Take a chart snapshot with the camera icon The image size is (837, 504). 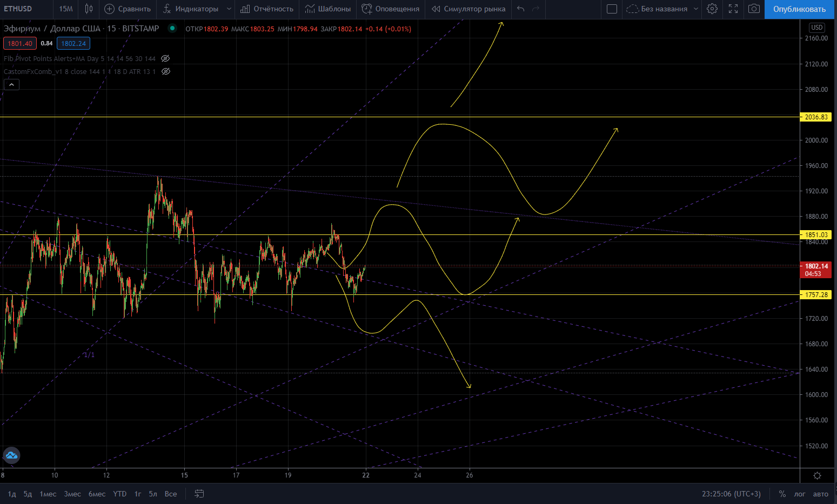[754, 9]
